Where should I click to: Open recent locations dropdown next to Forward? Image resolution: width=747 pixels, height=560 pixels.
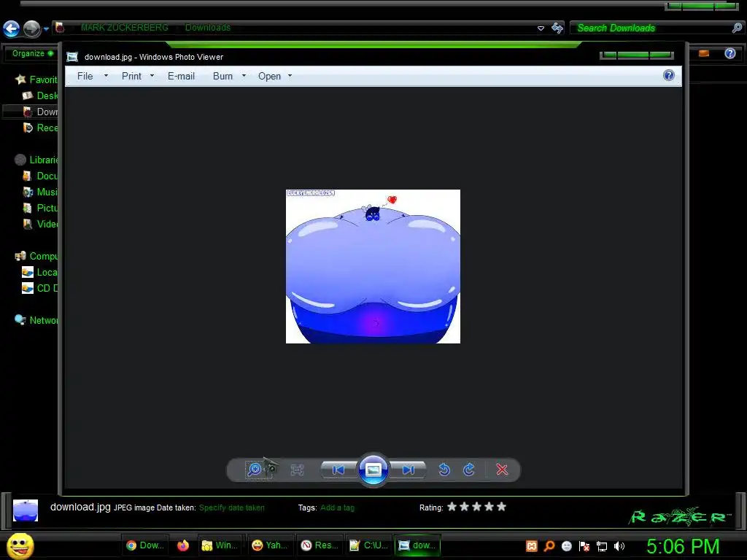(46, 29)
